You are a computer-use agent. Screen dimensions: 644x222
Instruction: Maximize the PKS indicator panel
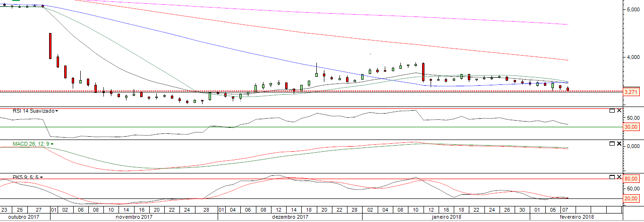[612, 176]
